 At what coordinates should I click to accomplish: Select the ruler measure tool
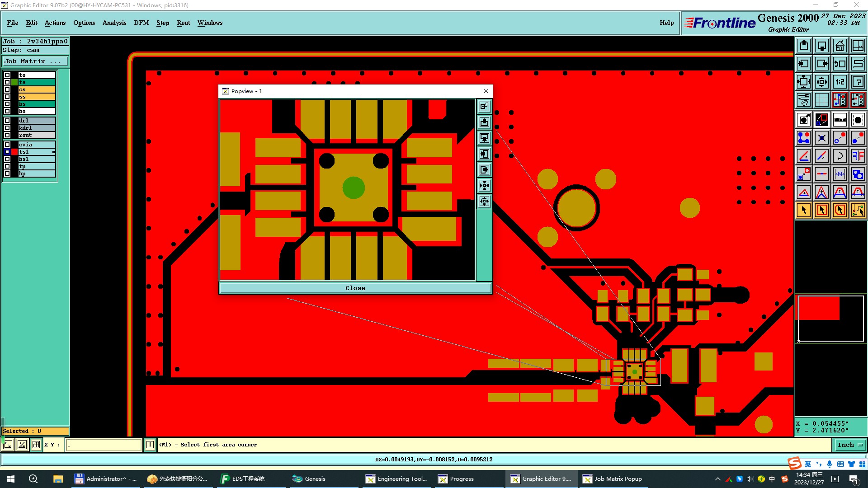click(x=840, y=120)
